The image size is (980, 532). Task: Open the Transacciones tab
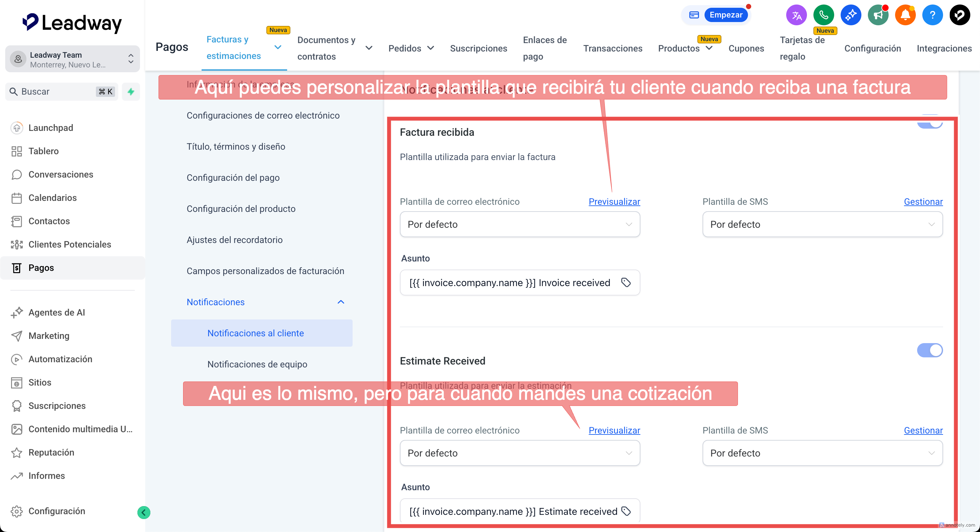pos(612,48)
